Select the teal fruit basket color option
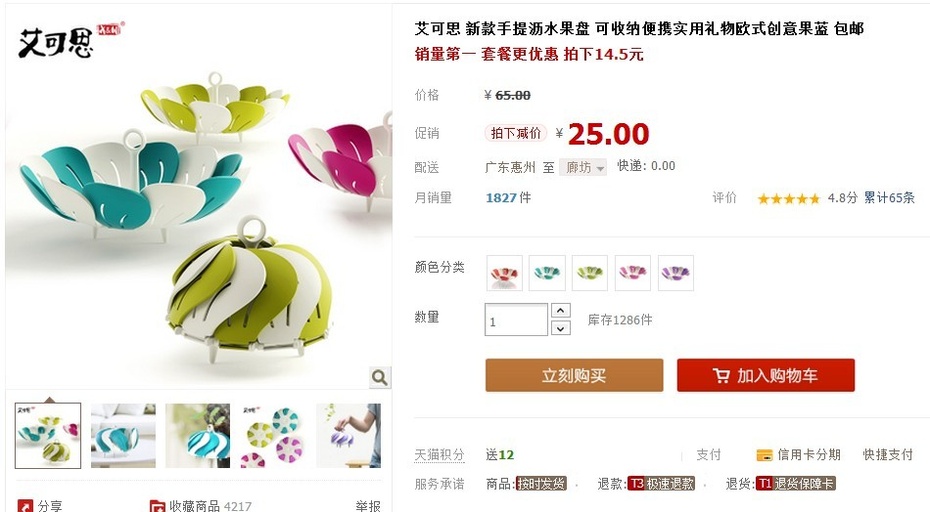Screen dimensions: 930x512 (547, 273)
